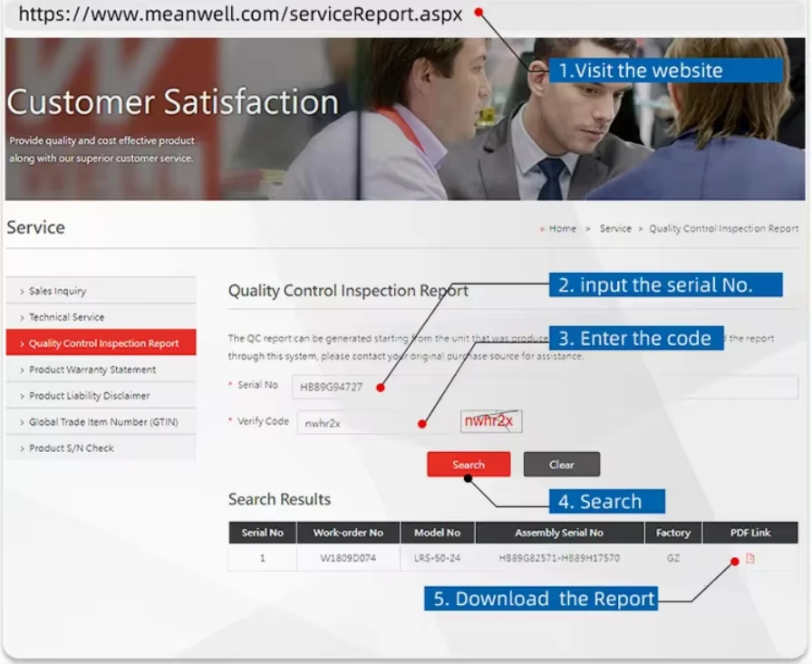Click the PDF Link column header
Viewport: 812px width, 664px height.
coord(750,533)
